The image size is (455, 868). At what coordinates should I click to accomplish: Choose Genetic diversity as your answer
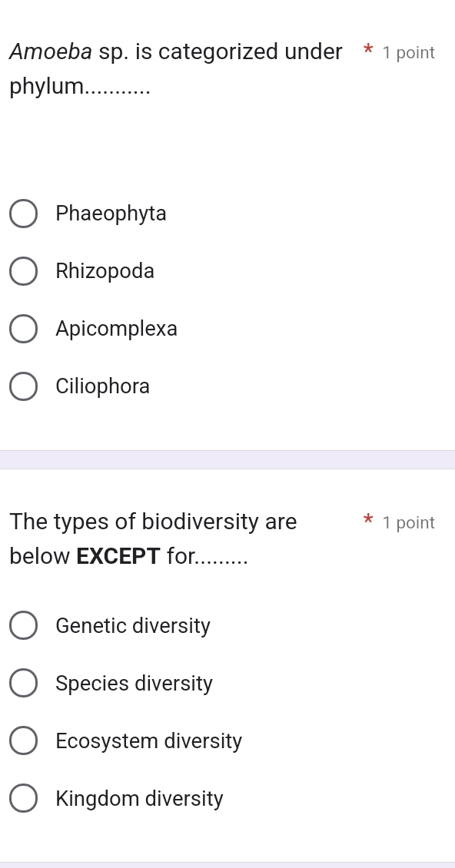coord(23,625)
